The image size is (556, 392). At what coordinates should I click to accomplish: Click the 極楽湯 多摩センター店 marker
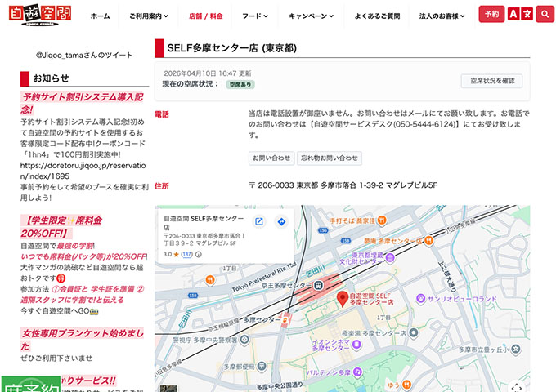coord(414,333)
